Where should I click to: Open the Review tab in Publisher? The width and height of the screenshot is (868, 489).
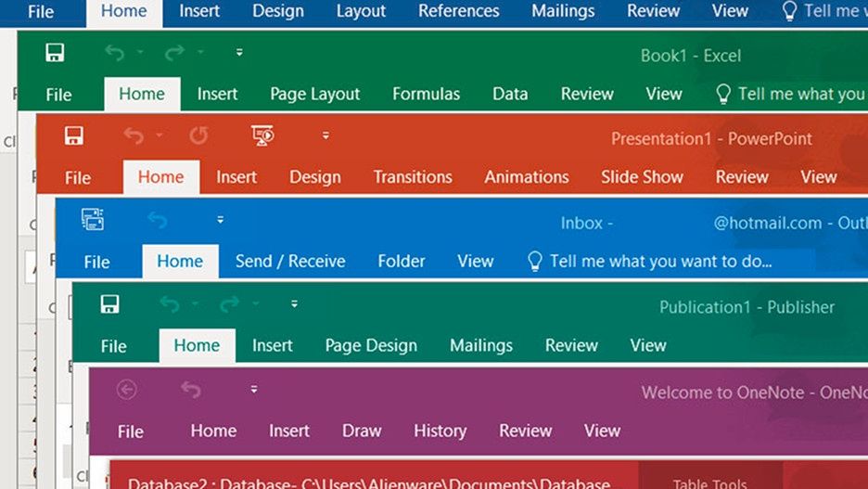tap(571, 345)
